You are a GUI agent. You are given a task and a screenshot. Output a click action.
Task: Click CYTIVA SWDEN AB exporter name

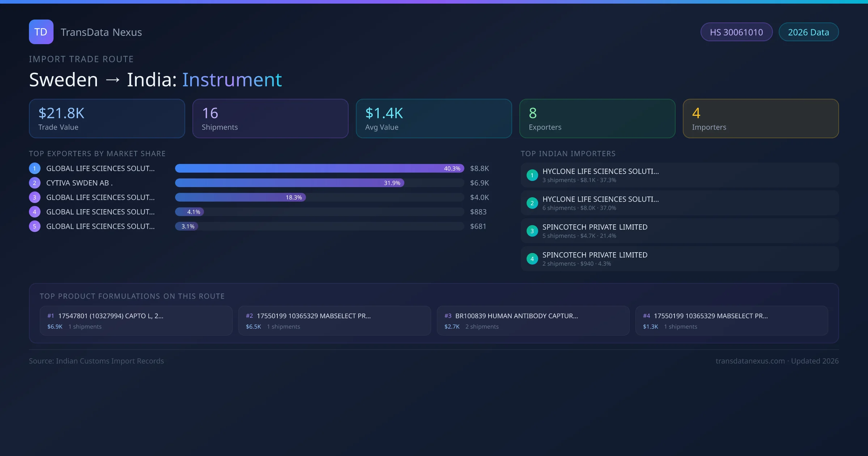pos(79,183)
